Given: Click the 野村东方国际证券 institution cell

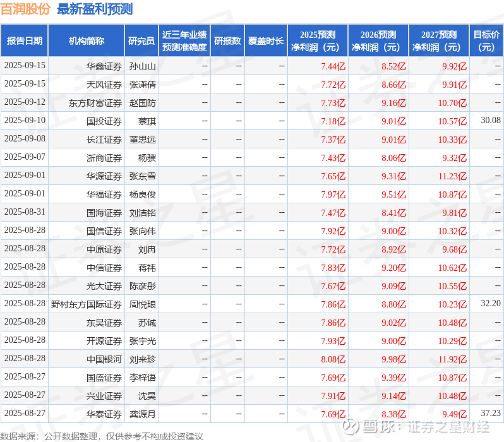Looking at the screenshot, I should click(x=87, y=304).
